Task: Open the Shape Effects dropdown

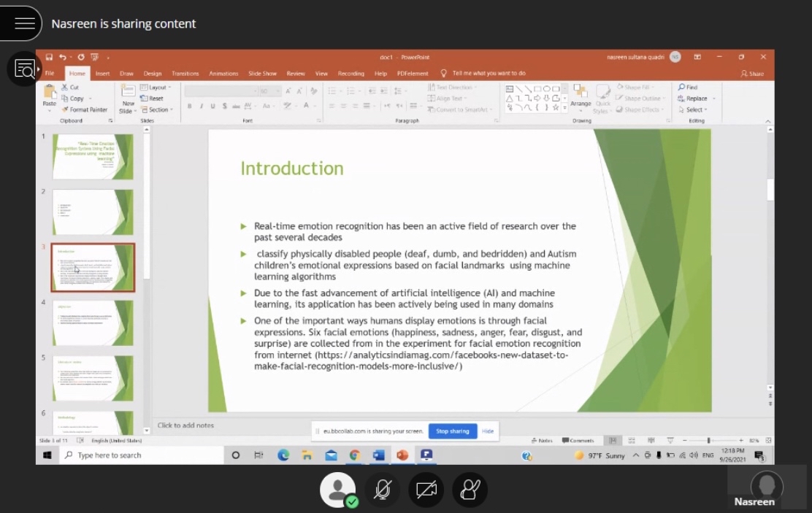Action: pos(640,109)
